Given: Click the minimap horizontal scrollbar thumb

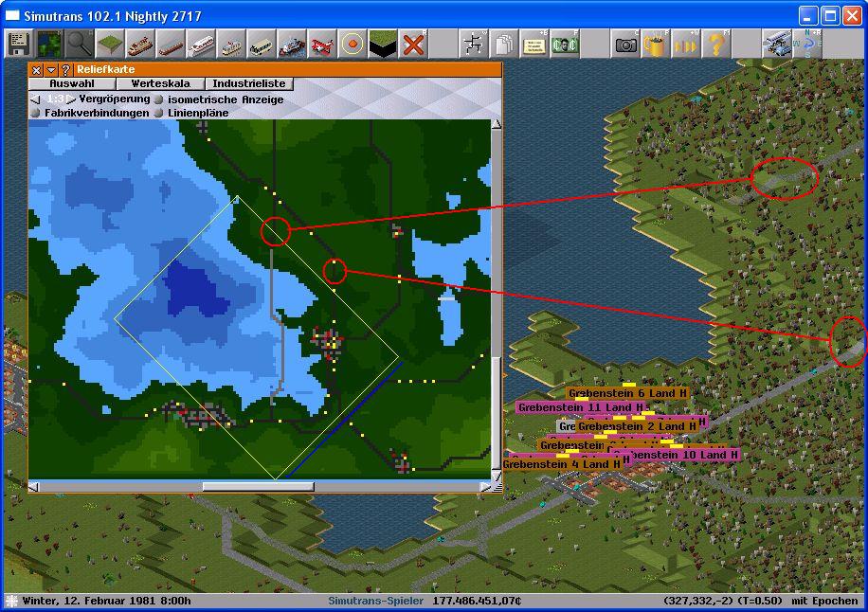Looking at the screenshot, I should tap(258, 487).
